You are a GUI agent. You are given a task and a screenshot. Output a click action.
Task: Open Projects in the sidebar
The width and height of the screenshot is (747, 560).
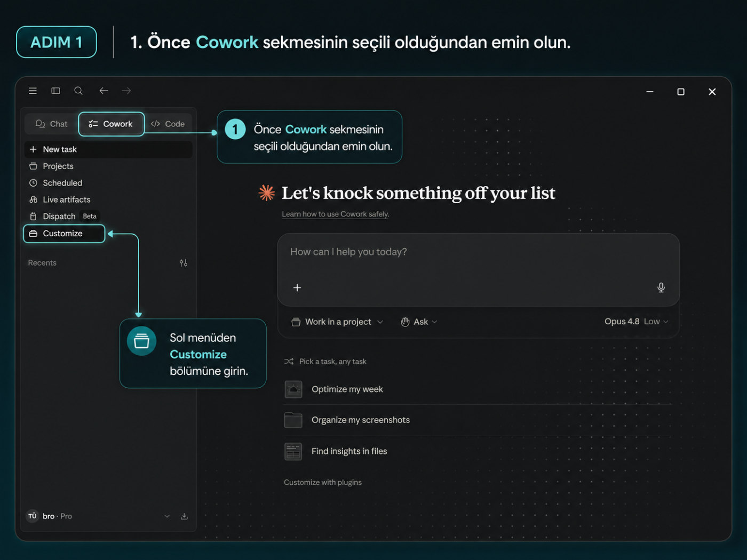click(108, 166)
